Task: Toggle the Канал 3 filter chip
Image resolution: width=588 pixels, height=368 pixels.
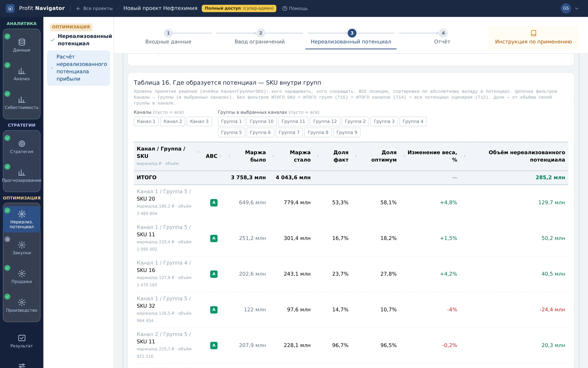Action: tap(199, 121)
